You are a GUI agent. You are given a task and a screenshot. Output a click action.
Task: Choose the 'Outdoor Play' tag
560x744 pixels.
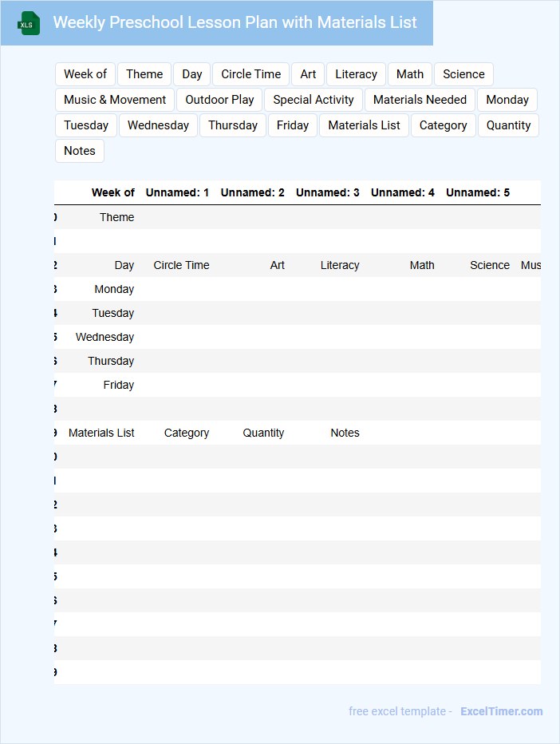[219, 100]
